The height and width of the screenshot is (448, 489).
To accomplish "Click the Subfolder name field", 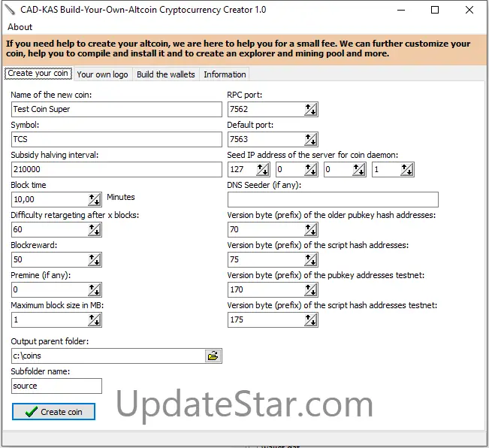I will (x=56, y=386).
